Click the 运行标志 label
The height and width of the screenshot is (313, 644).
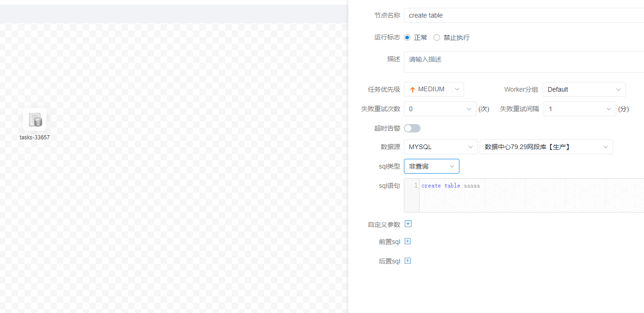pyautogui.click(x=387, y=37)
